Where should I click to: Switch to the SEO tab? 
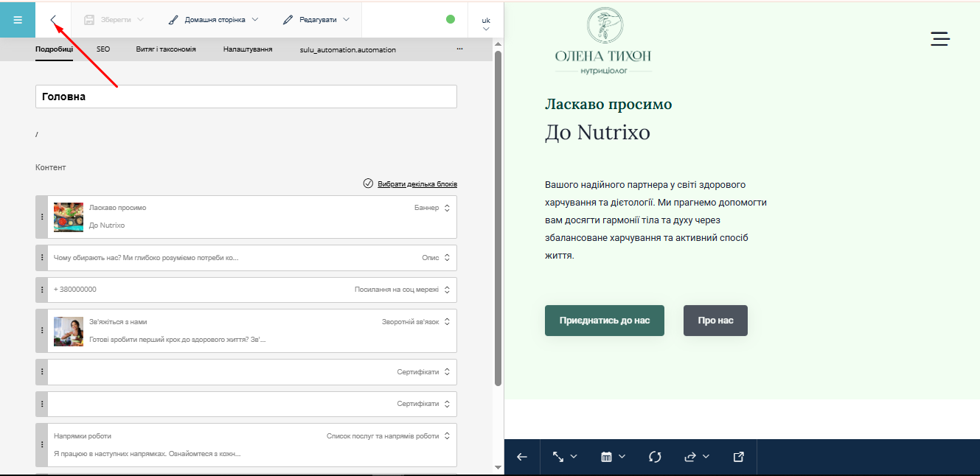point(103,49)
